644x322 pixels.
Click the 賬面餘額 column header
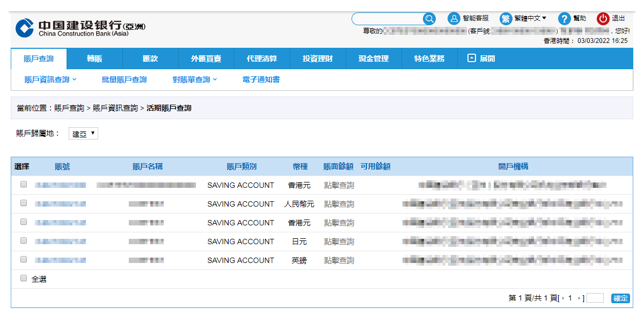point(338,166)
